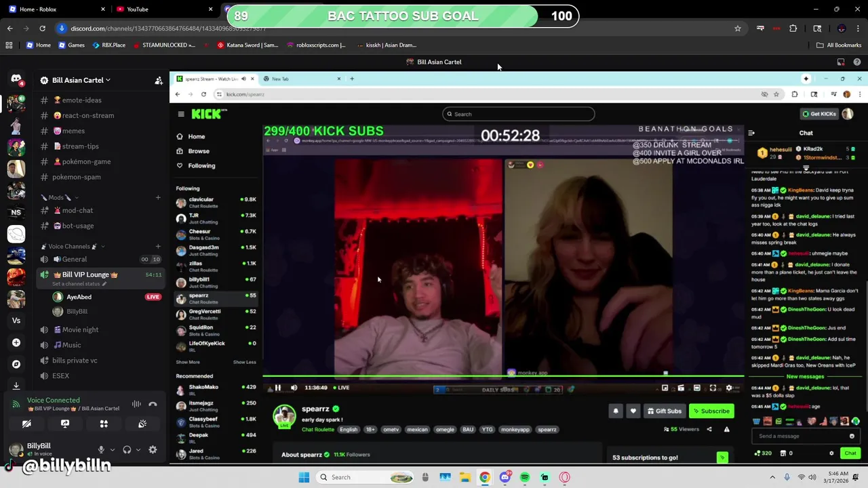Click the Kick search field
Viewport: 868px width, 488px height.
(x=519, y=114)
